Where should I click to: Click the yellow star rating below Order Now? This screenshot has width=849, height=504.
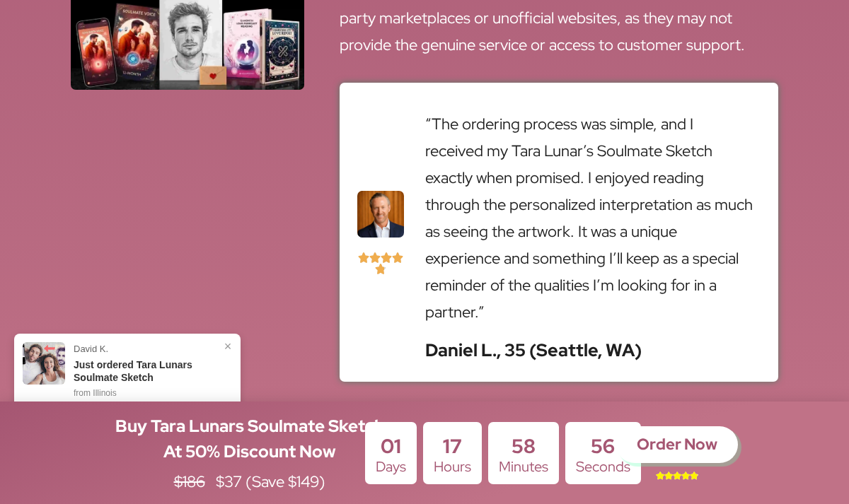(x=677, y=476)
